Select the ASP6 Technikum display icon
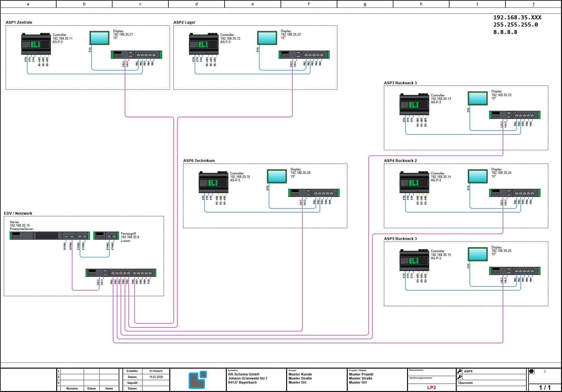 277,176
